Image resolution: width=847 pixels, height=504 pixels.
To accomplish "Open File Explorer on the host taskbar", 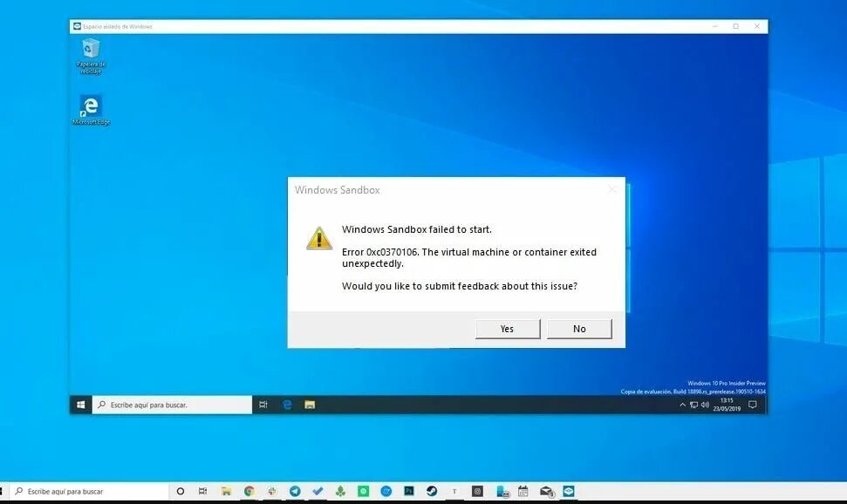I will point(226,491).
